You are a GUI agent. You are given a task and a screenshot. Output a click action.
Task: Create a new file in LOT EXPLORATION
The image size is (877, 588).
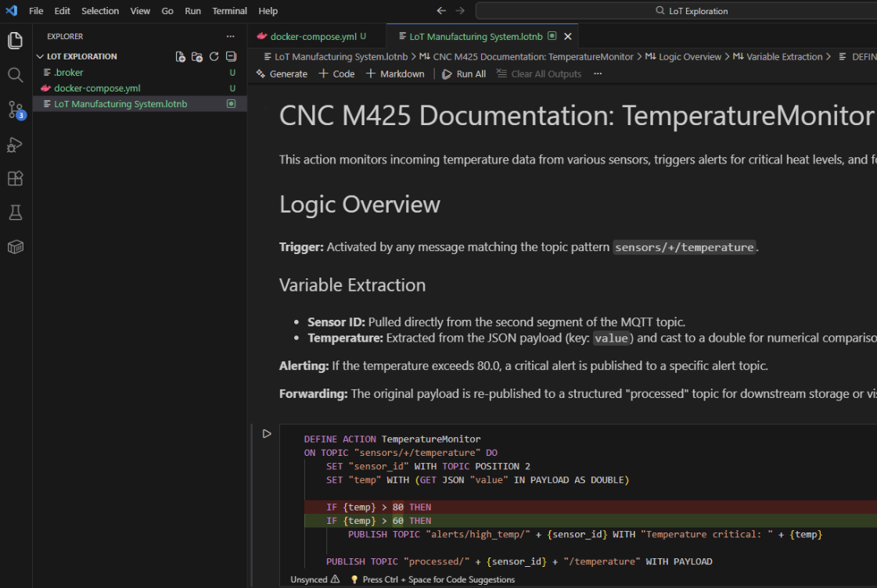coord(180,56)
